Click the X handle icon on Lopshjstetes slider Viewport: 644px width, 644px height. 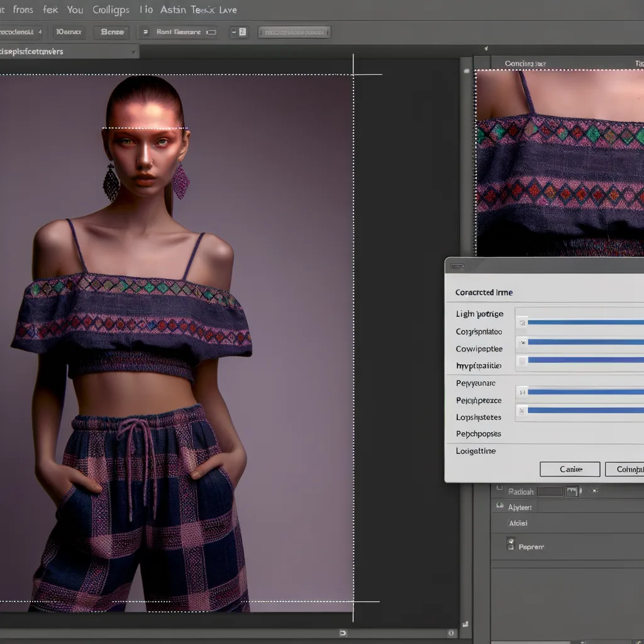tap(521, 411)
